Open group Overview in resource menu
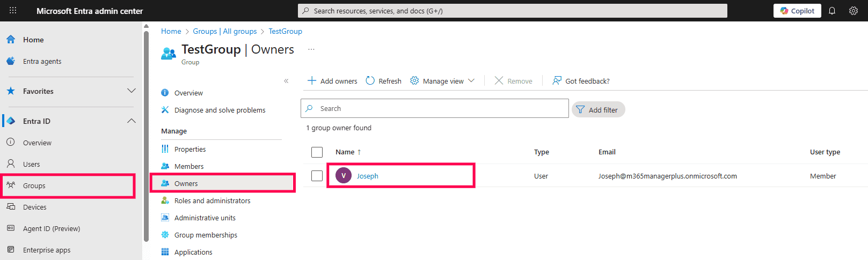Viewport: 868px width, 260px height. [x=188, y=93]
